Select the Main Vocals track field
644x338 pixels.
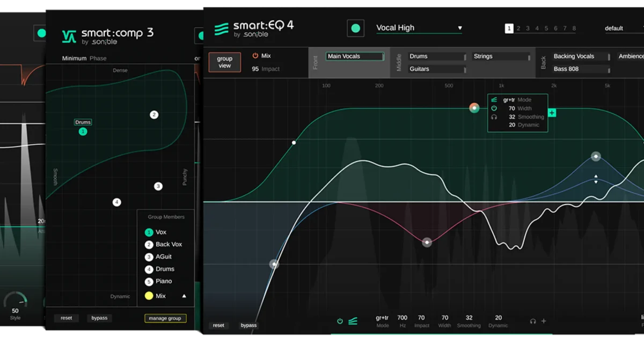coord(354,56)
